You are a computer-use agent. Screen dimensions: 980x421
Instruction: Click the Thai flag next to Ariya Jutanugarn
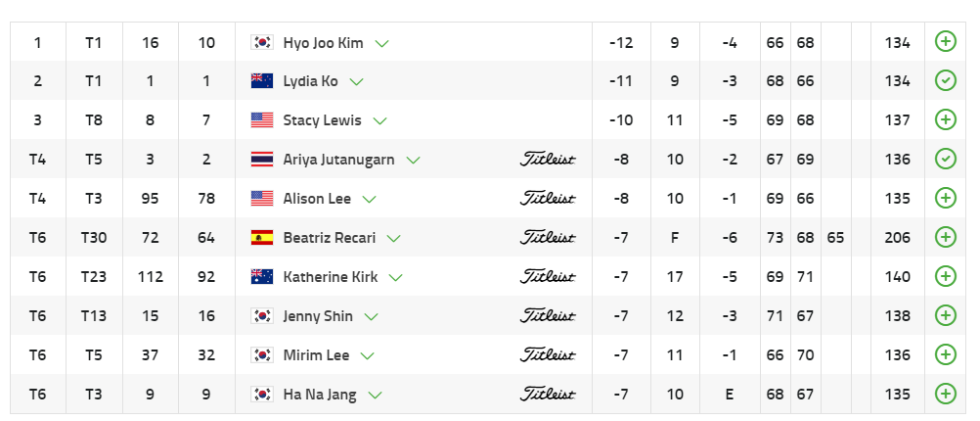(261, 160)
